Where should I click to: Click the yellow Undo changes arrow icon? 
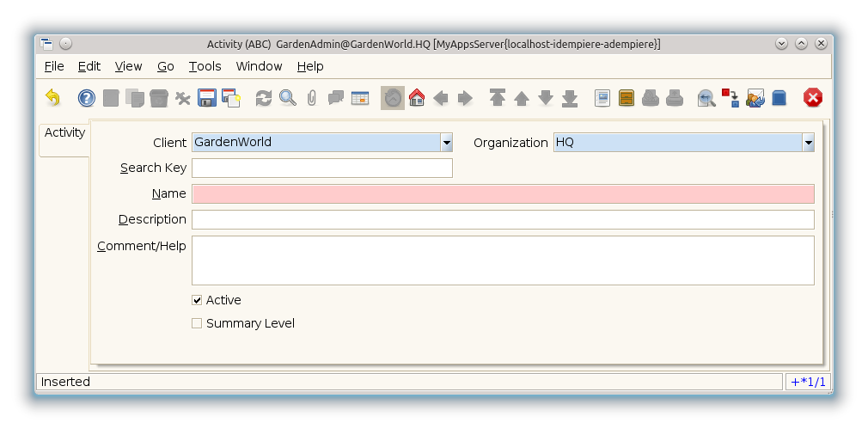click(52, 98)
